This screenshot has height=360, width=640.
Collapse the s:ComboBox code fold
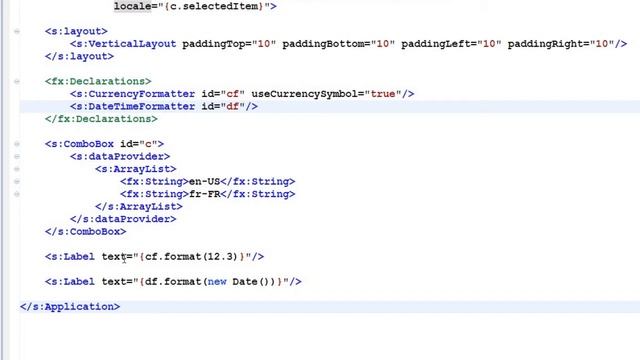click(x=17, y=144)
